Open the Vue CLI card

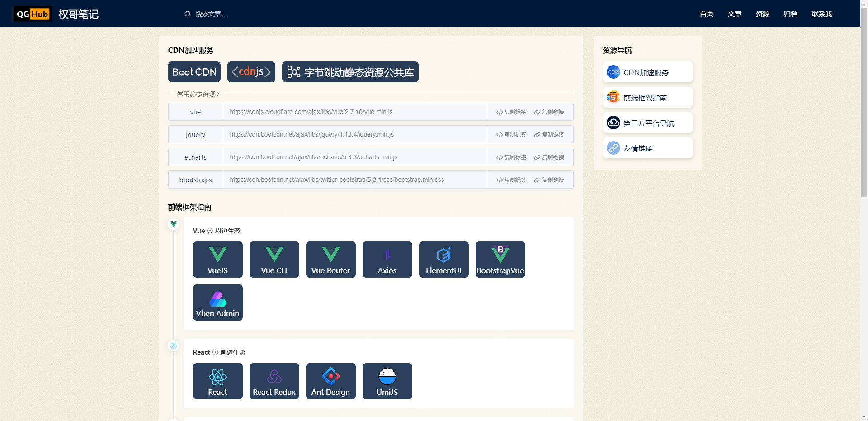tap(274, 259)
